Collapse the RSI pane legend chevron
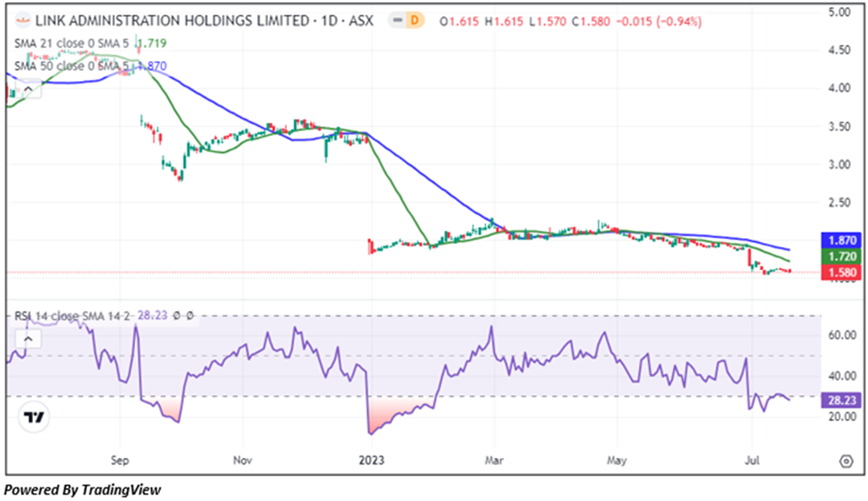The height and width of the screenshot is (501, 868). [x=28, y=339]
